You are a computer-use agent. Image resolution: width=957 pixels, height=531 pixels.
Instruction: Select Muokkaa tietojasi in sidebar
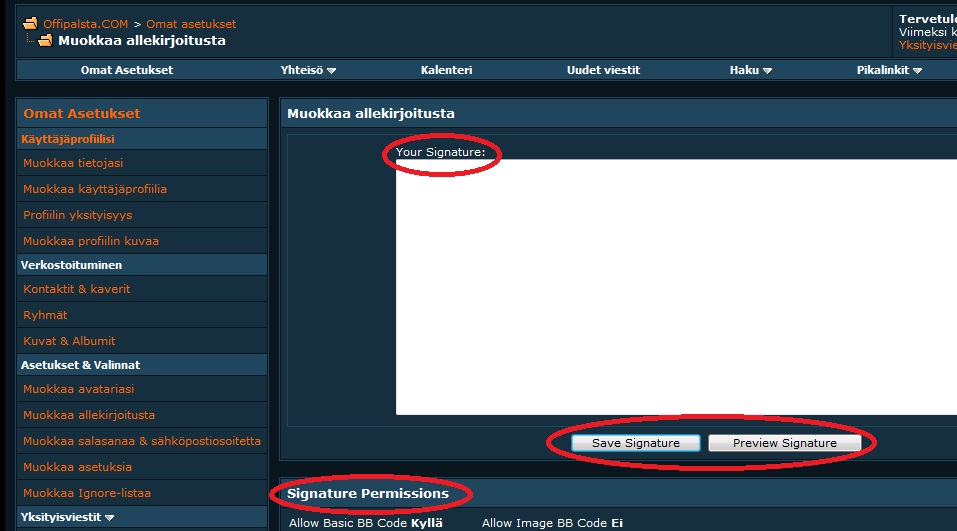click(x=73, y=163)
